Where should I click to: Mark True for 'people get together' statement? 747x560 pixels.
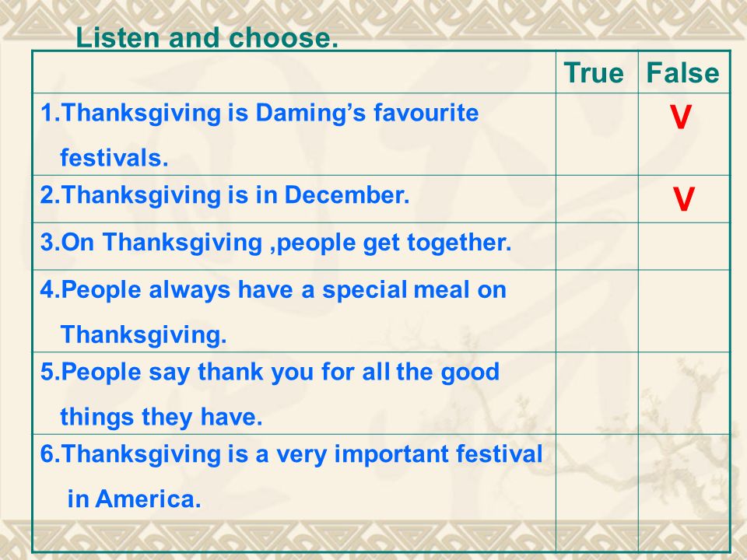[x=597, y=247]
